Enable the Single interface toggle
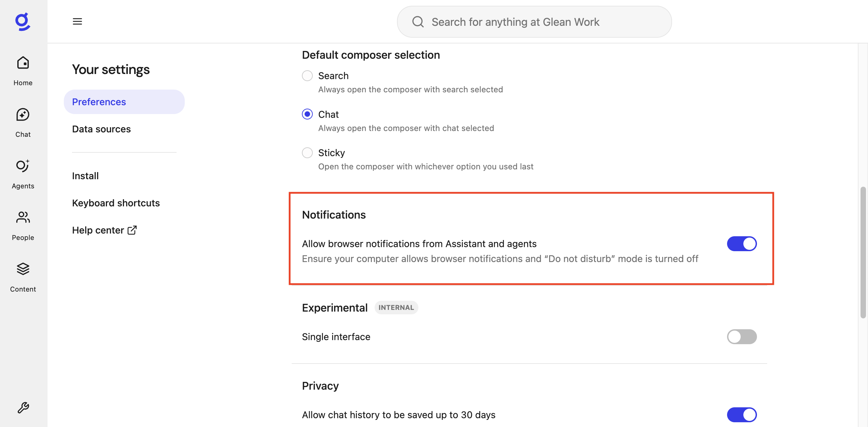Screen dimensions: 868x427 pos(742,337)
